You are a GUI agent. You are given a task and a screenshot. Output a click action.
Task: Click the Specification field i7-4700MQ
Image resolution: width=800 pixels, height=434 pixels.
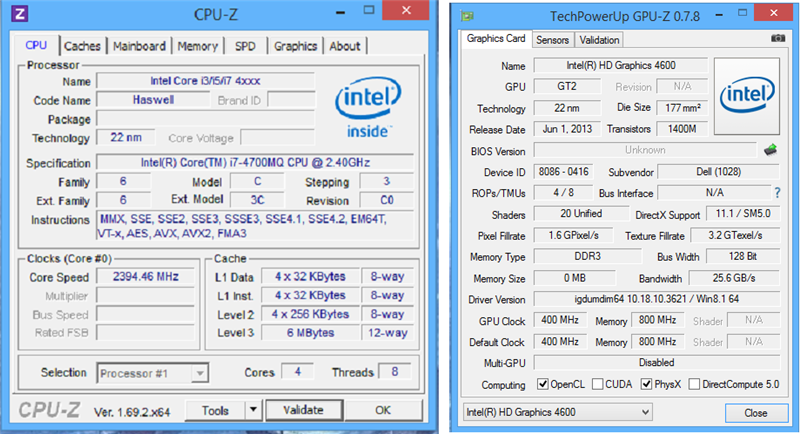(x=255, y=163)
